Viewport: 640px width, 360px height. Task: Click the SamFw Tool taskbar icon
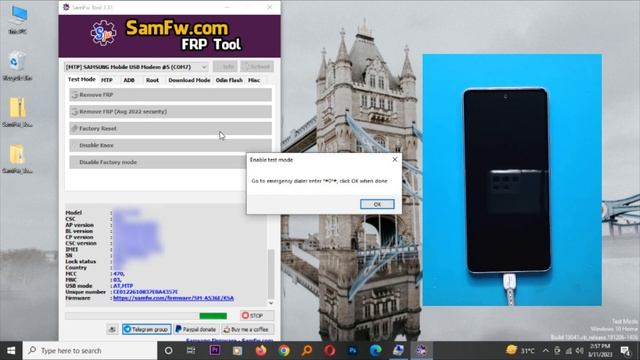coord(421,350)
